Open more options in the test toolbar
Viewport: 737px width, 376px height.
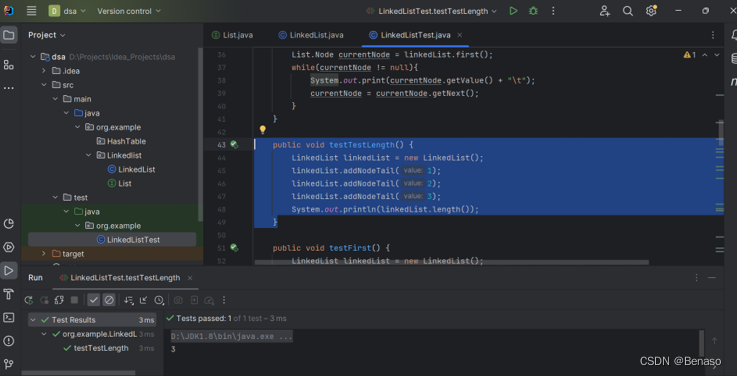224,300
